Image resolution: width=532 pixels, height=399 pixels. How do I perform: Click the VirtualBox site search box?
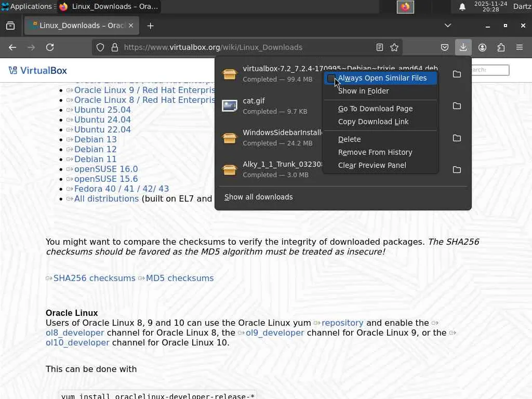point(490,70)
